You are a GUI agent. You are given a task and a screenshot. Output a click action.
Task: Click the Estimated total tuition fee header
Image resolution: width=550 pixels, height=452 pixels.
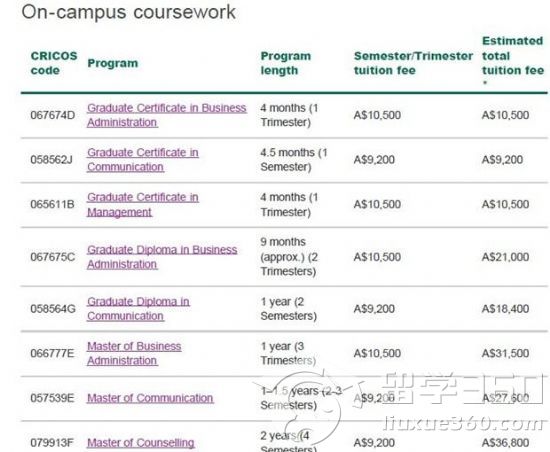point(513,60)
